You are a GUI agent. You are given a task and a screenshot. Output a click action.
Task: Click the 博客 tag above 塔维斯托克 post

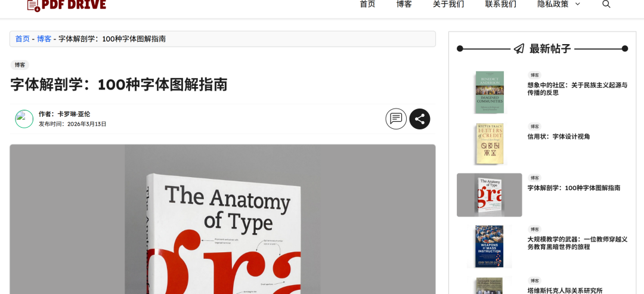click(534, 280)
